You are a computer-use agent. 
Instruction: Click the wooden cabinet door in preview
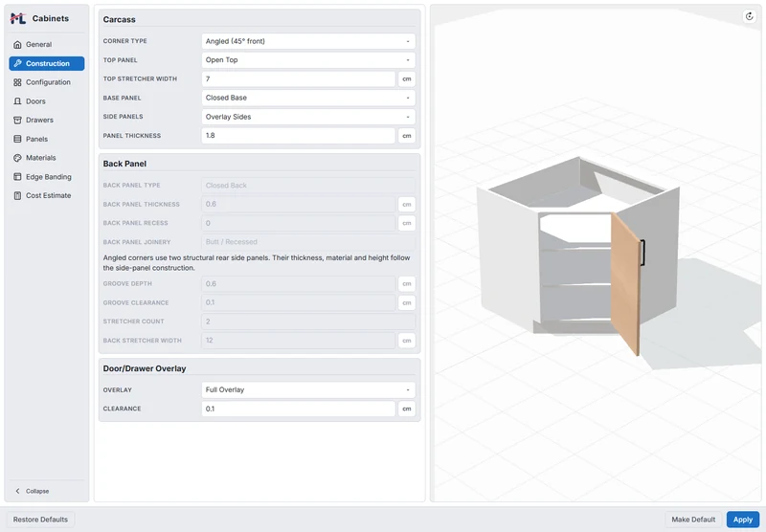tap(624, 283)
